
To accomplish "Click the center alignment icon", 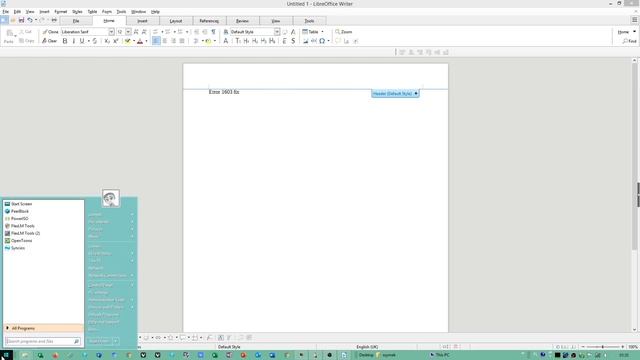I will 164,41.
